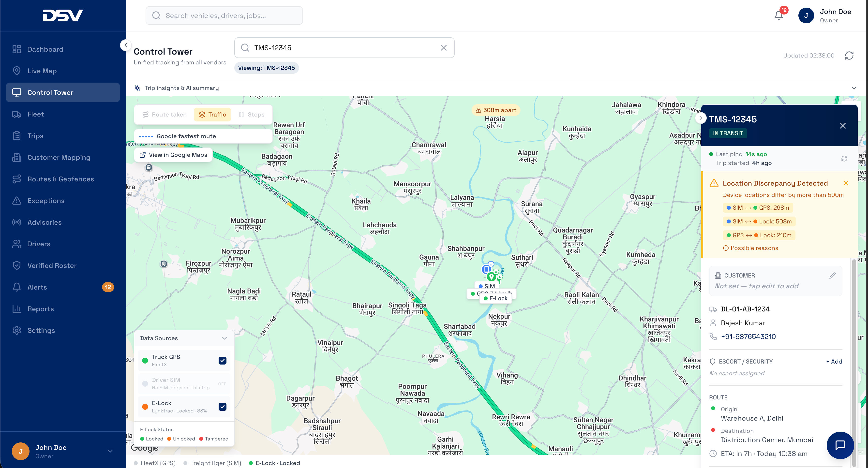Toggle Truck GPS data source checkbox
The image size is (868, 468).
pyautogui.click(x=222, y=361)
